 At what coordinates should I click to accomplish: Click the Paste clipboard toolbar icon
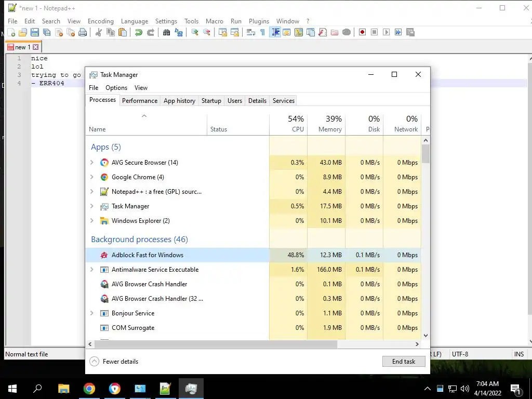(x=123, y=32)
